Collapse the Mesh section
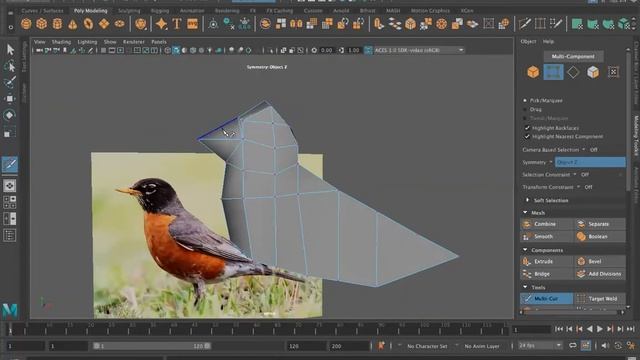This screenshot has height=360, width=640. click(x=525, y=213)
